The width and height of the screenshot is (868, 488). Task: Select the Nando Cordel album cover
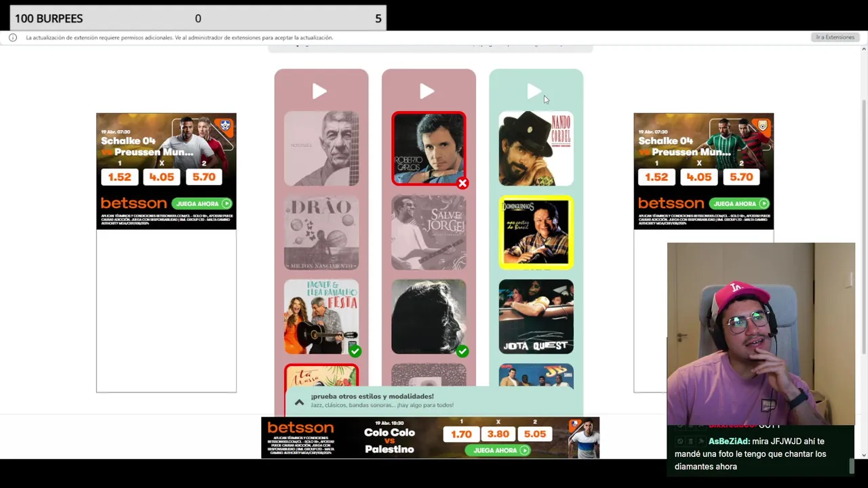point(536,148)
